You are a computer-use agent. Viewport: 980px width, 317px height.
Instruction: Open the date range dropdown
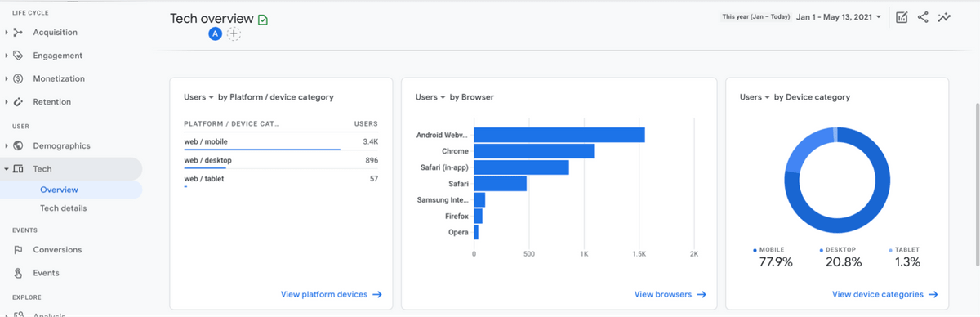click(x=839, y=17)
